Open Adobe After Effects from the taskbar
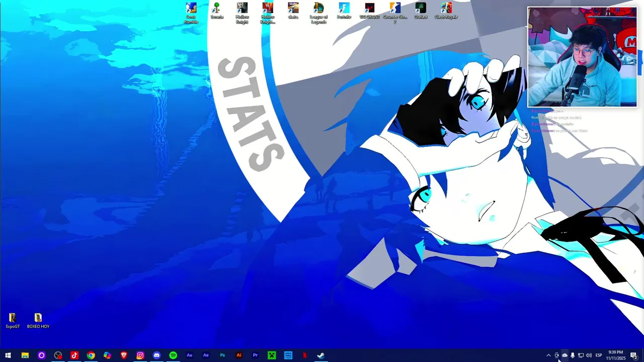 click(x=206, y=355)
